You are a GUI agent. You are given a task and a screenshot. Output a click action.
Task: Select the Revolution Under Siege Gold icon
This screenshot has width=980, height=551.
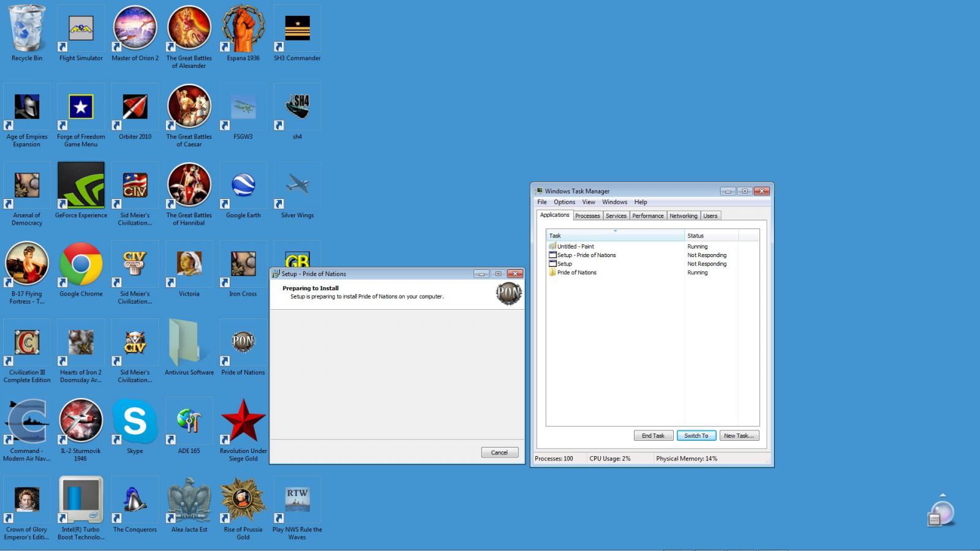pos(243,422)
